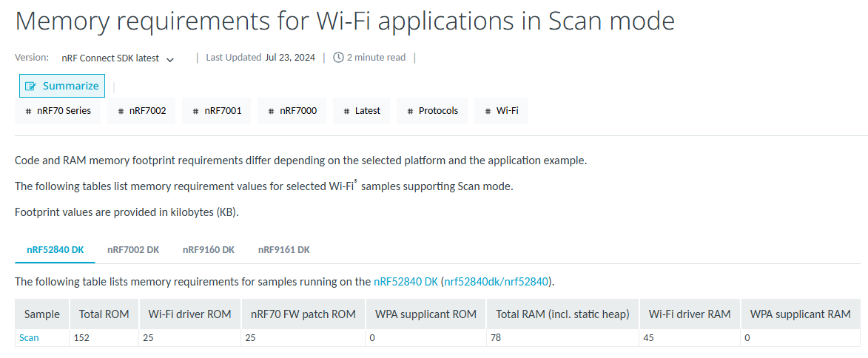Viewport: 868px width, 358px height.
Task: Click the Wi-Fi driver RAM header
Action: [690, 314]
